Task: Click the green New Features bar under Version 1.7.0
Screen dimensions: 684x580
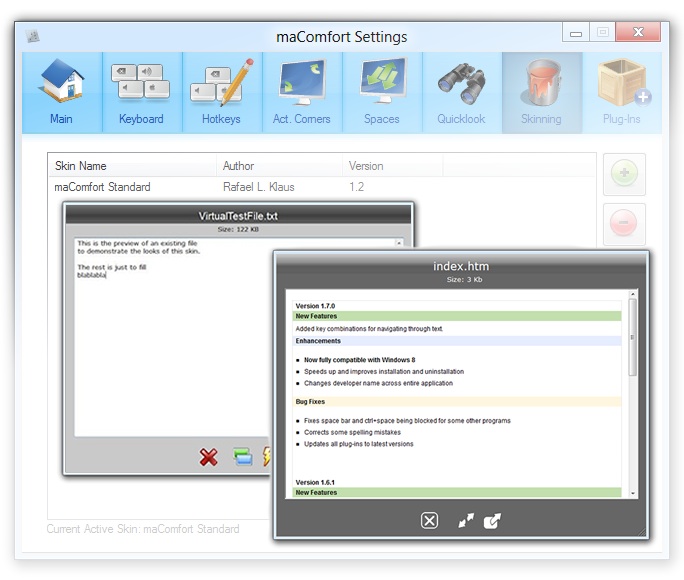Action: tap(457, 316)
